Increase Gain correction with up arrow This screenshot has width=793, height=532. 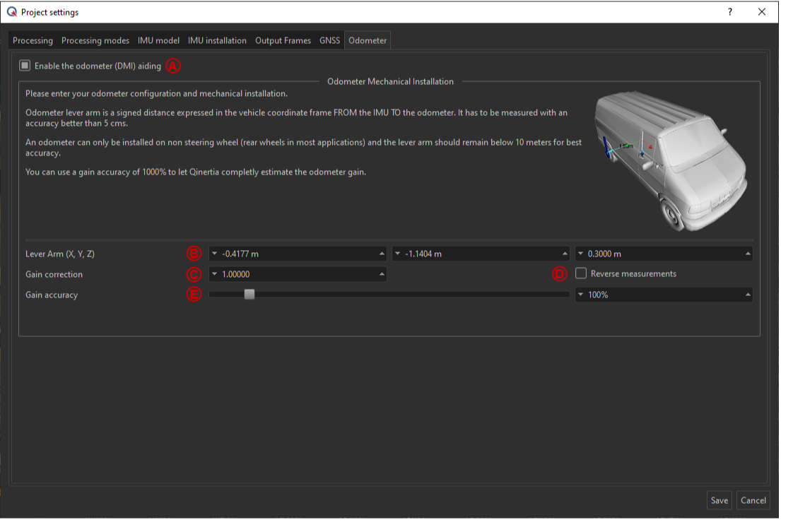(382, 274)
